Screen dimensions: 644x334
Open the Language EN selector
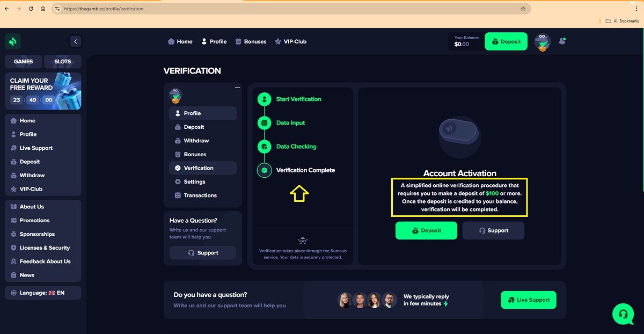click(43, 293)
